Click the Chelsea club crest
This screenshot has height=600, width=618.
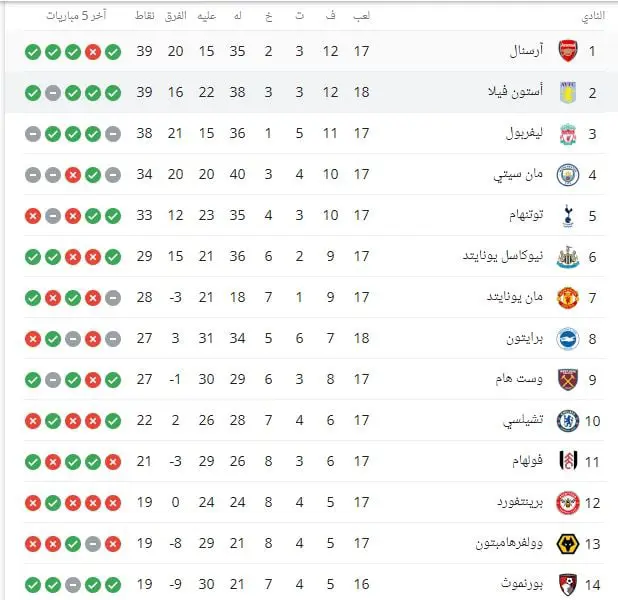(x=568, y=421)
